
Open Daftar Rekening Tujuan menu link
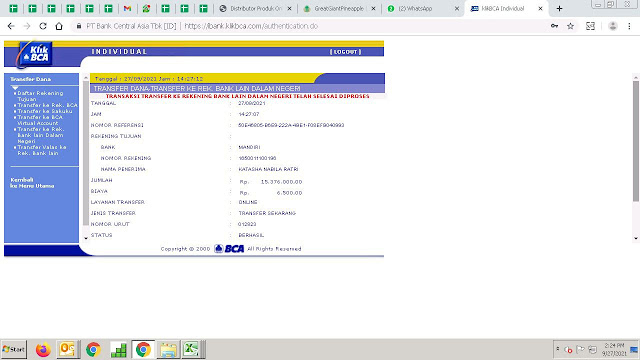[x=40, y=96]
